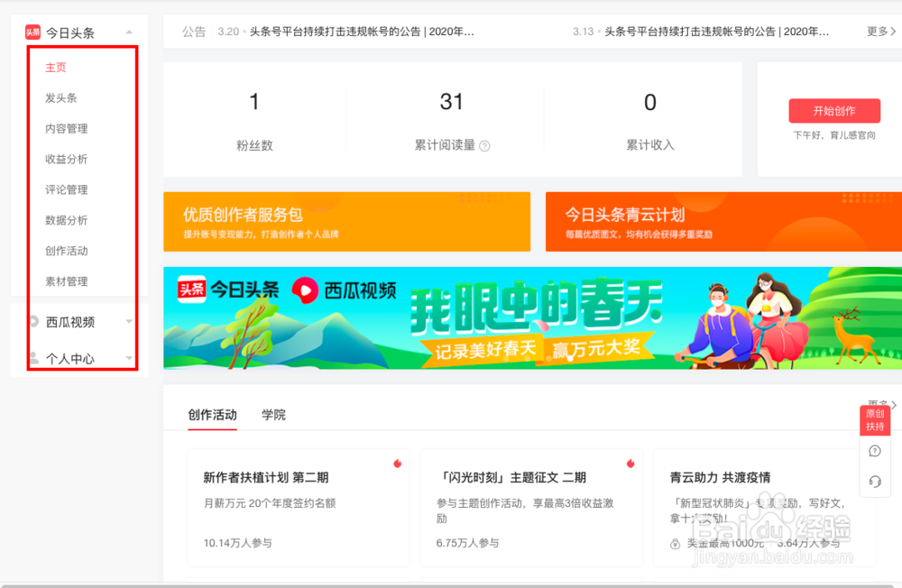Image resolution: width=902 pixels, height=588 pixels.
Task: Click the 累计阅读量 help question icon
Action: (485, 146)
